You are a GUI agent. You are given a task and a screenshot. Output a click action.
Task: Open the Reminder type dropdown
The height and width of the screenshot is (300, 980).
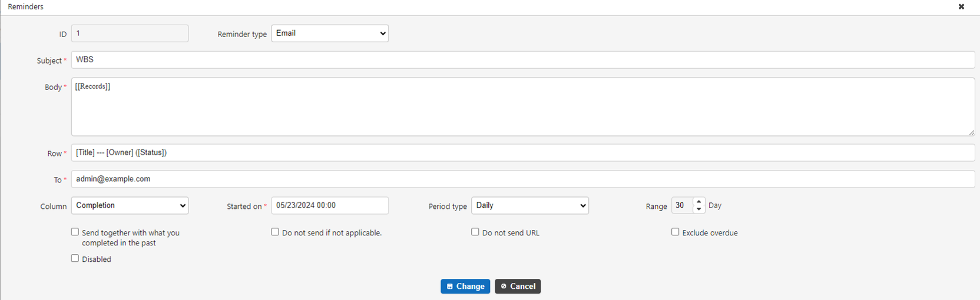click(330, 33)
